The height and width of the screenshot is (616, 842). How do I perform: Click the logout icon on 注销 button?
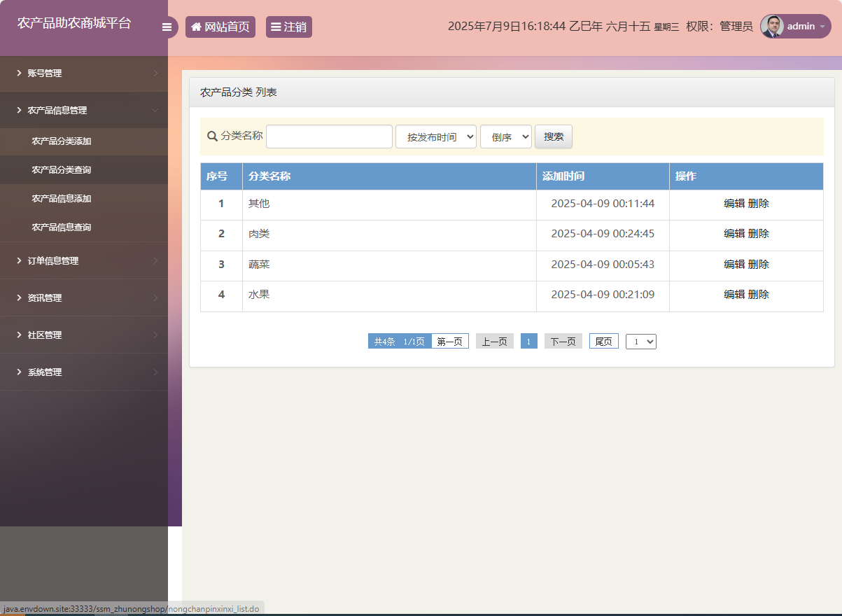click(276, 26)
